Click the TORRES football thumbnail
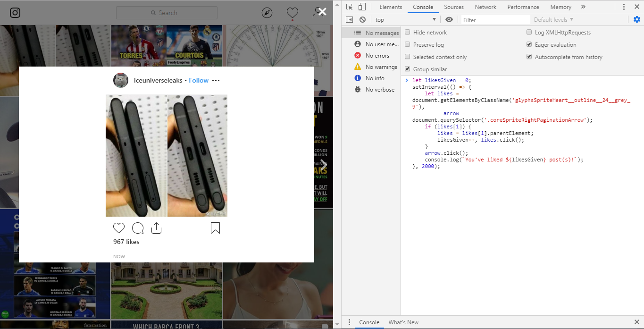 point(139,46)
